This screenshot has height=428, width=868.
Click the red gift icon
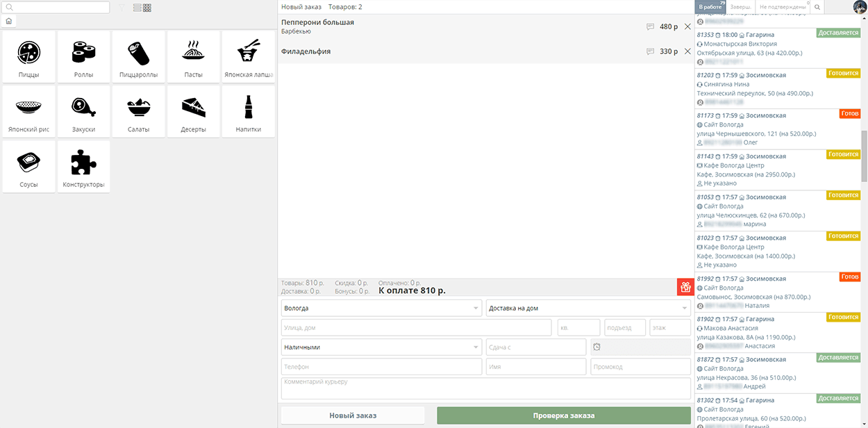point(685,287)
